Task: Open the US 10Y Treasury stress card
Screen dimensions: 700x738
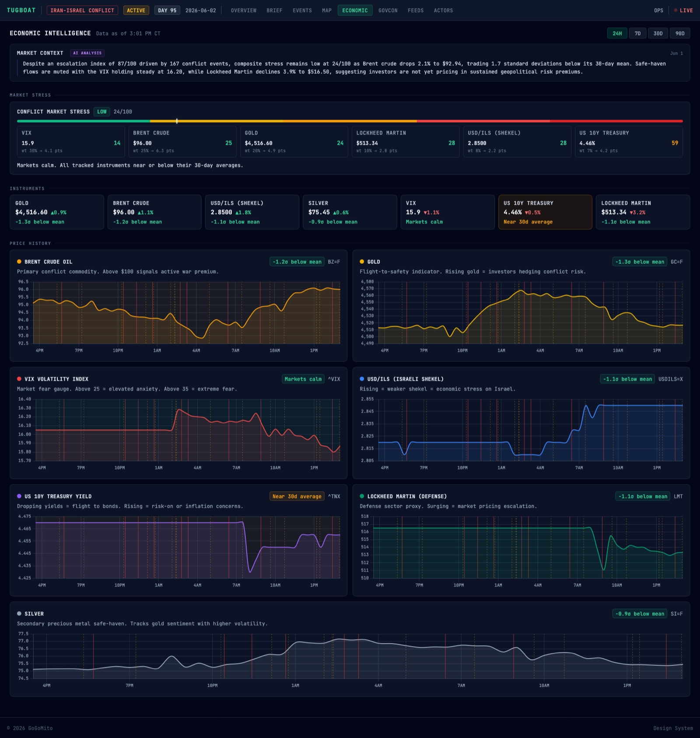Action: [x=629, y=142]
